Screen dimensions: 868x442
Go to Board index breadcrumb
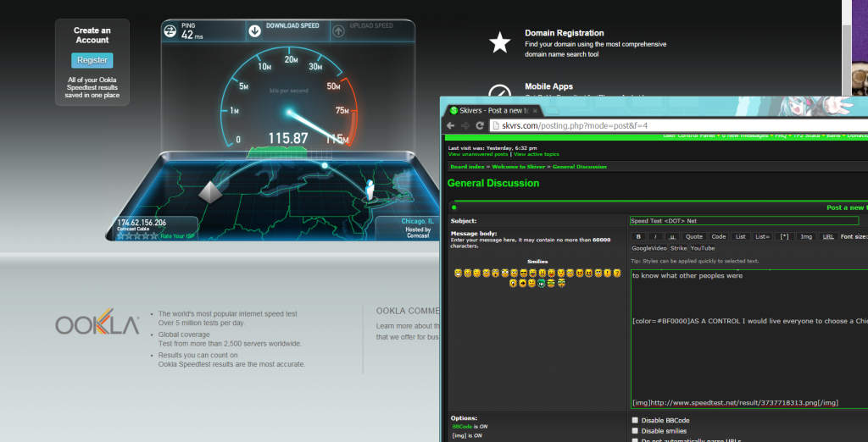click(467, 167)
